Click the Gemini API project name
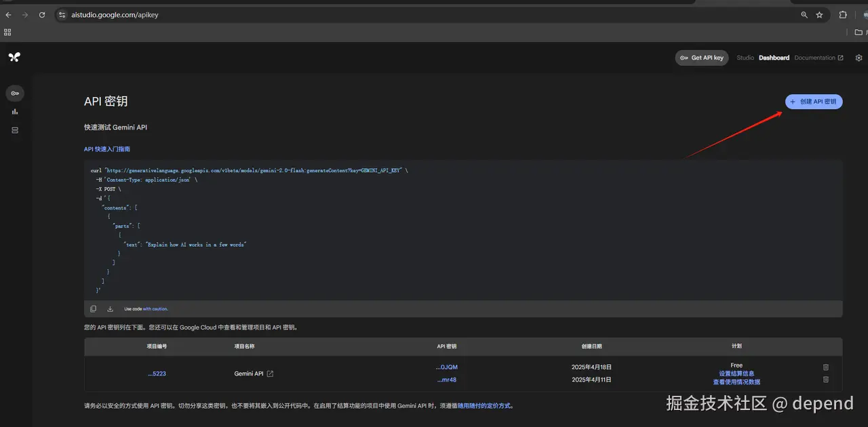This screenshot has height=427, width=868. 249,373
